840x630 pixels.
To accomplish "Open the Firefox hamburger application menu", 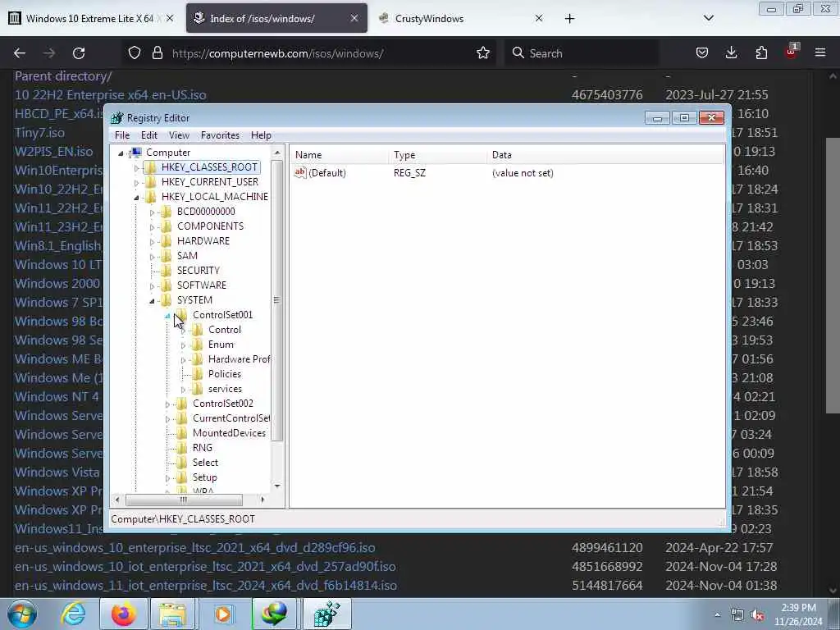I will tap(820, 53).
